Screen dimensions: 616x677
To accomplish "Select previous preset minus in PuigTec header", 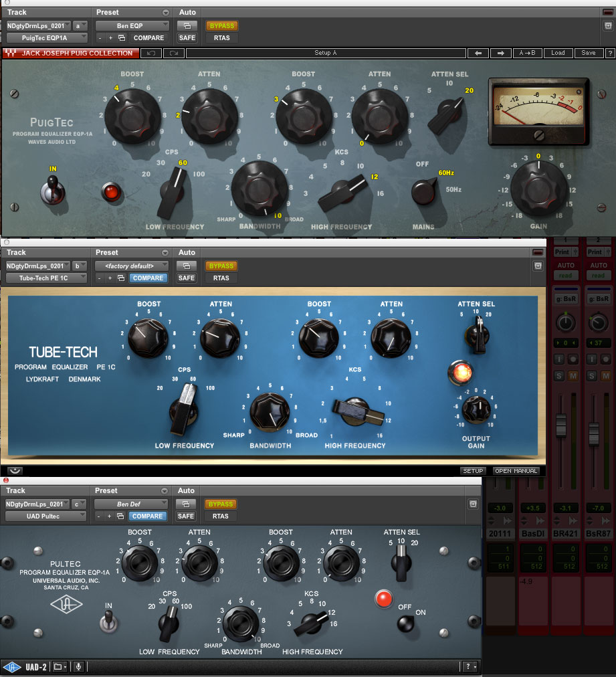I will point(100,38).
